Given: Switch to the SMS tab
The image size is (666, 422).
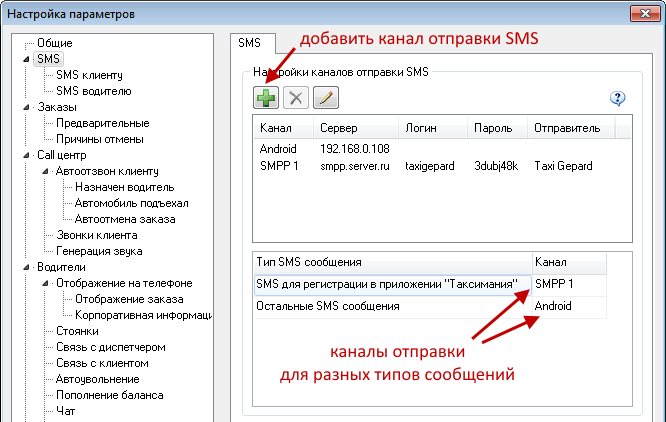Looking at the screenshot, I should click(249, 43).
